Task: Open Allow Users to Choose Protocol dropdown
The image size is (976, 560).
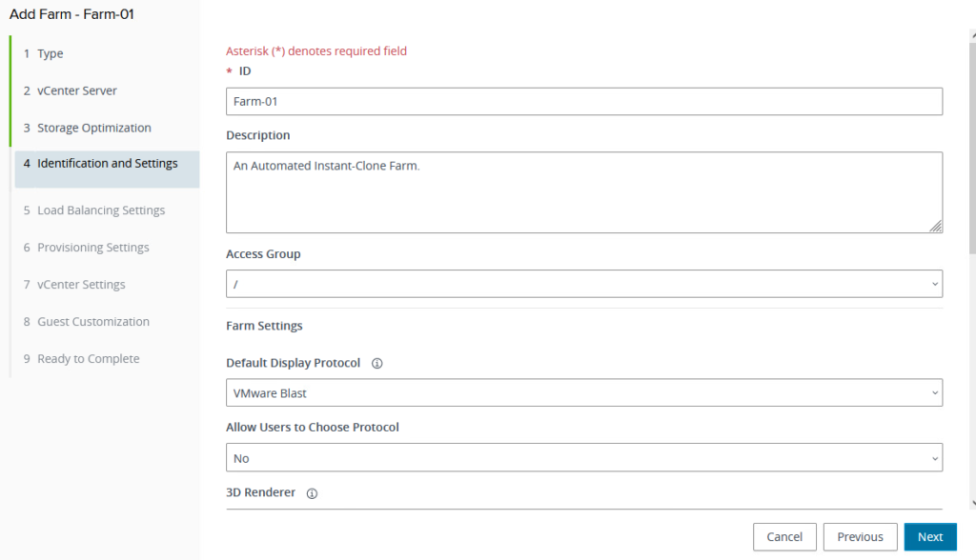Action: [583, 458]
